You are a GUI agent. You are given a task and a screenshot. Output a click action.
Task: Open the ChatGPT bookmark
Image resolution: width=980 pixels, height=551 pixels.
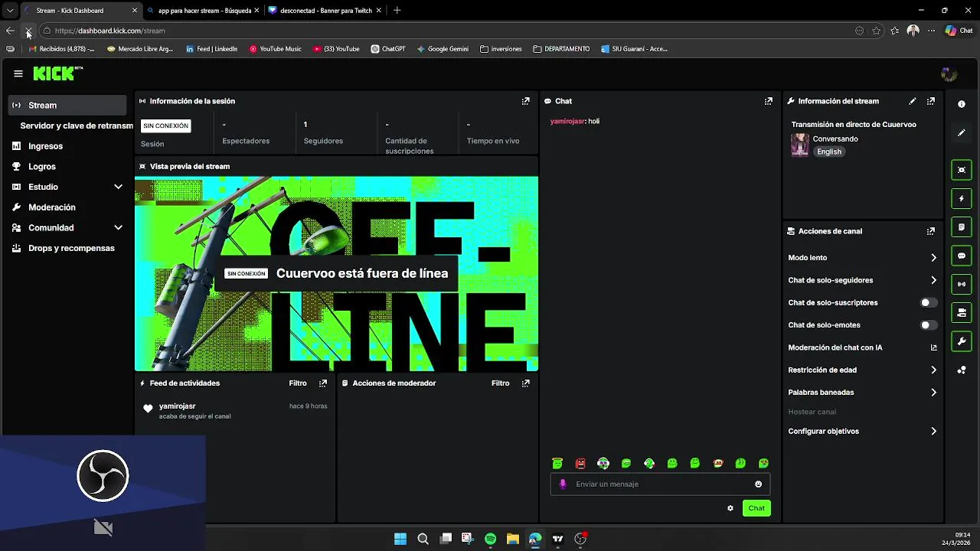click(388, 49)
